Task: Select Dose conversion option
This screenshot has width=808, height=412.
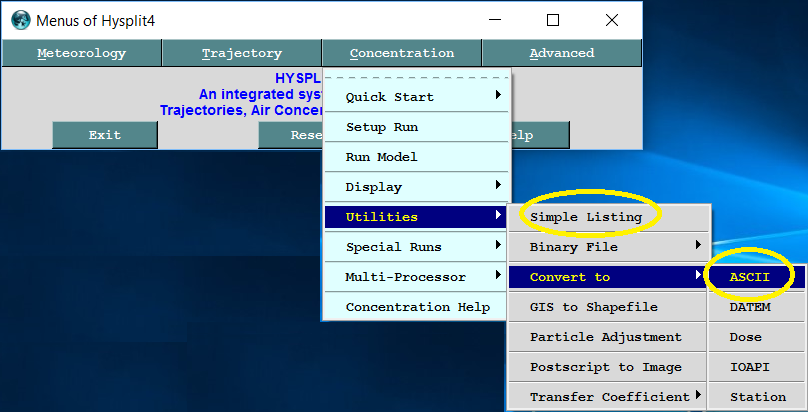Action: (x=756, y=337)
